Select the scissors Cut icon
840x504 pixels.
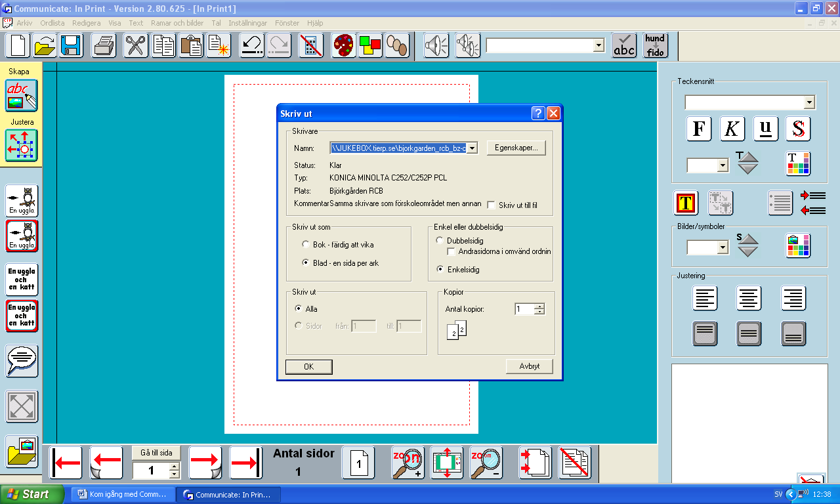[x=136, y=46]
